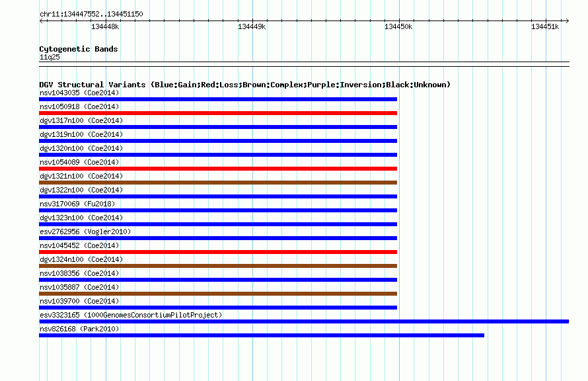Select the blue bar under esv2762956
Viewport: 588px width, 381px height.
click(218, 238)
